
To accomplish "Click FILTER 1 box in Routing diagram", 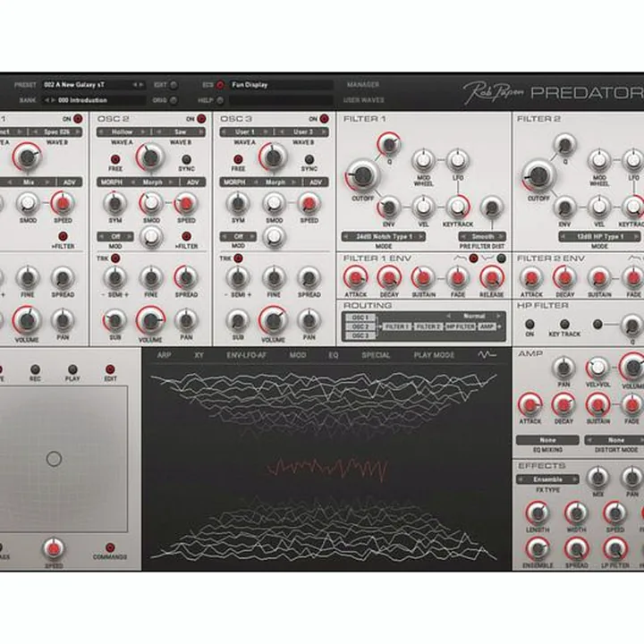I will 396,326.
